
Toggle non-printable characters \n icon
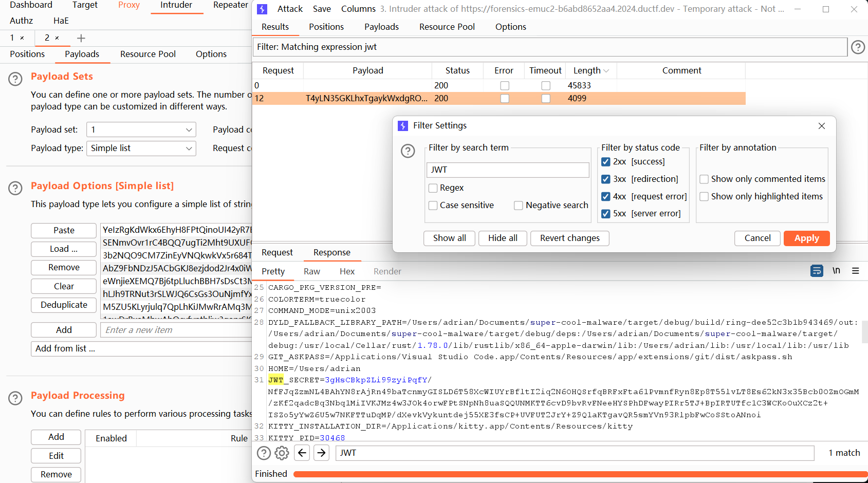point(836,271)
